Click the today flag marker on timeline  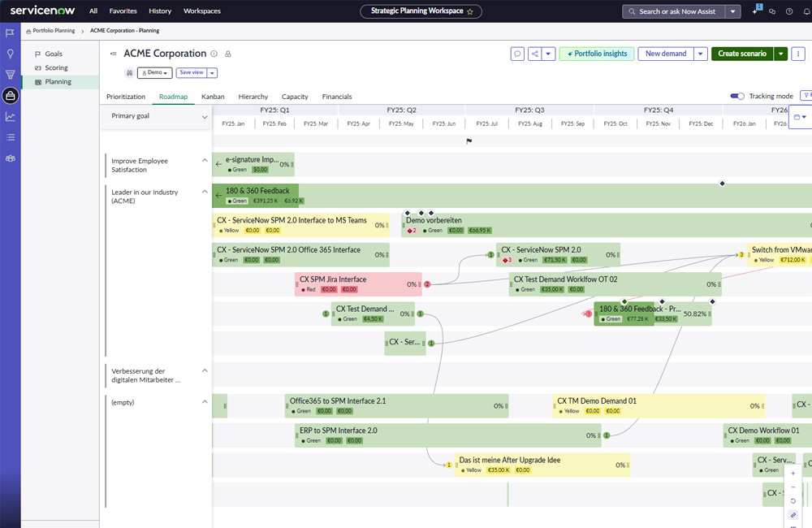coord(469,141)
